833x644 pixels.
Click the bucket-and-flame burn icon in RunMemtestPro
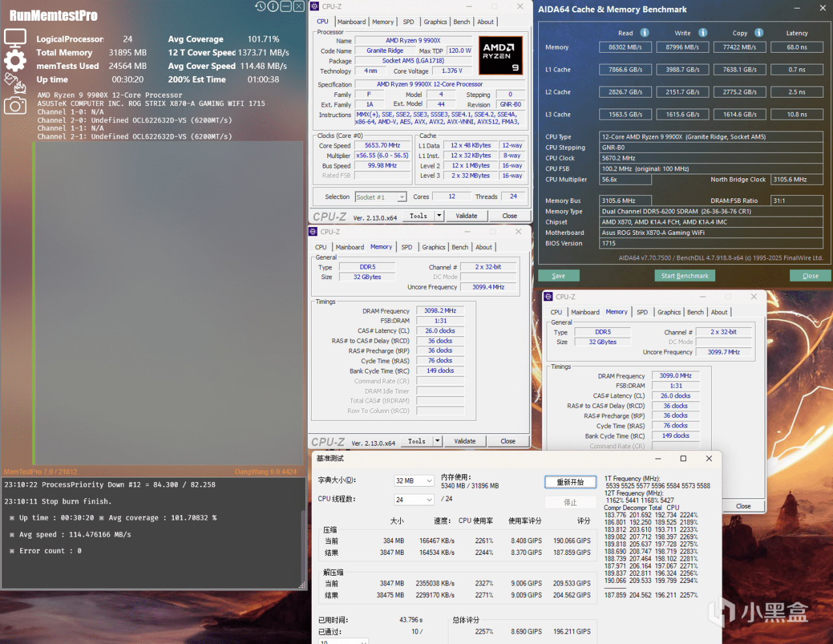click(15, 83)
